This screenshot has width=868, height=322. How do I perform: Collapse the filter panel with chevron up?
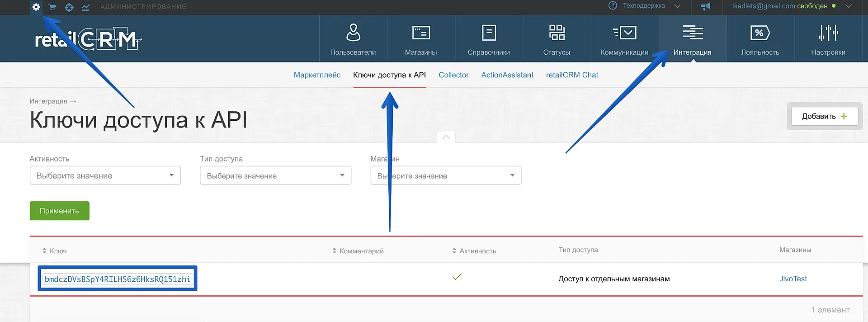coord(446,137)
